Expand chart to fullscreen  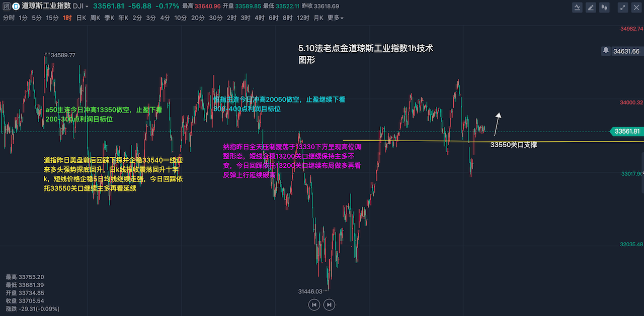[623, 8]
